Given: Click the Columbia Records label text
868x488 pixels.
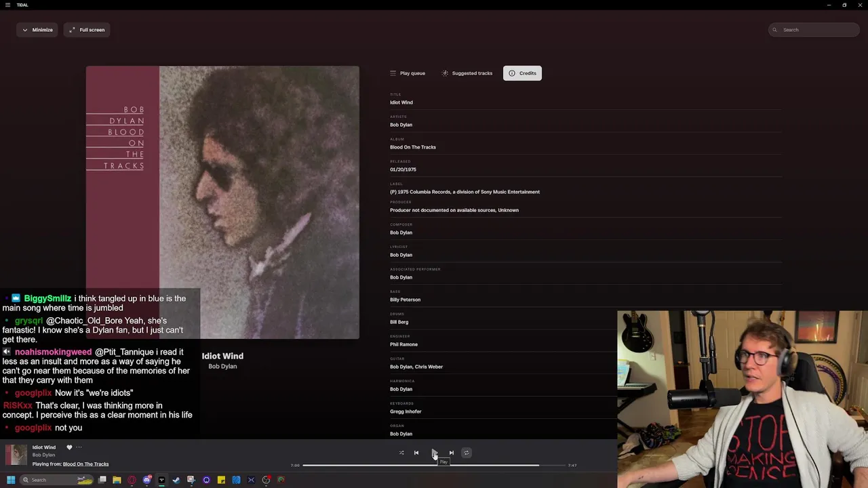Looking at the screenshot, I should click(465, 192).
